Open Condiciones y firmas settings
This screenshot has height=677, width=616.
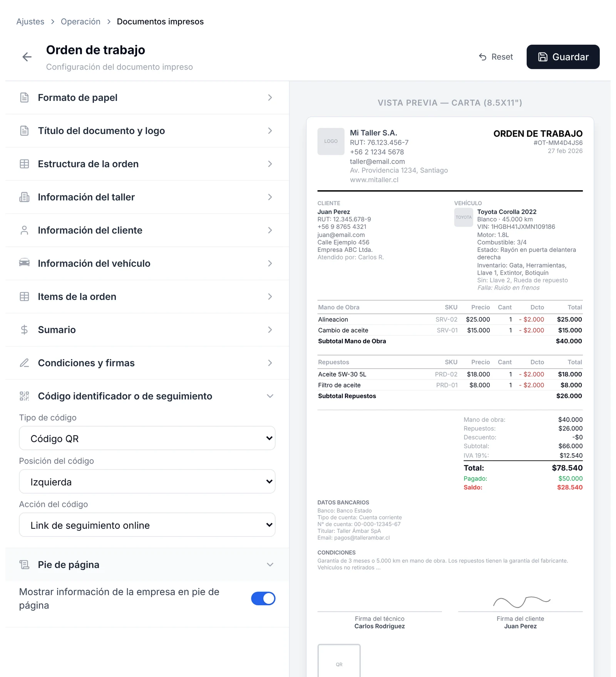pos(147,363)
